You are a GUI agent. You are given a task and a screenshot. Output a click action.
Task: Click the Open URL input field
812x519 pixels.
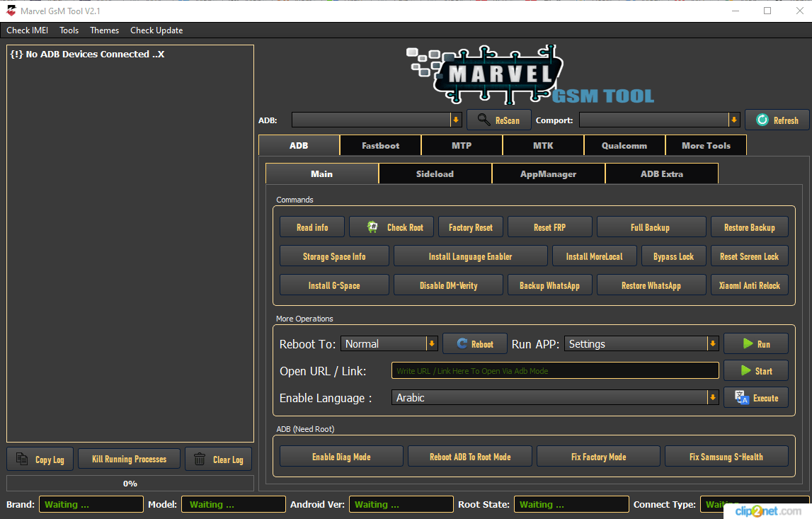point(555,370)
